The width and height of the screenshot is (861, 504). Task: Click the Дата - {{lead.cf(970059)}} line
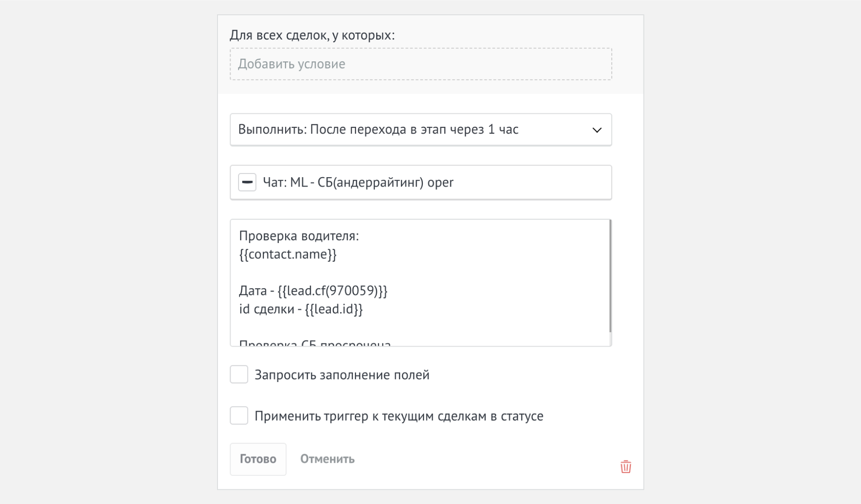click(313, 291)
